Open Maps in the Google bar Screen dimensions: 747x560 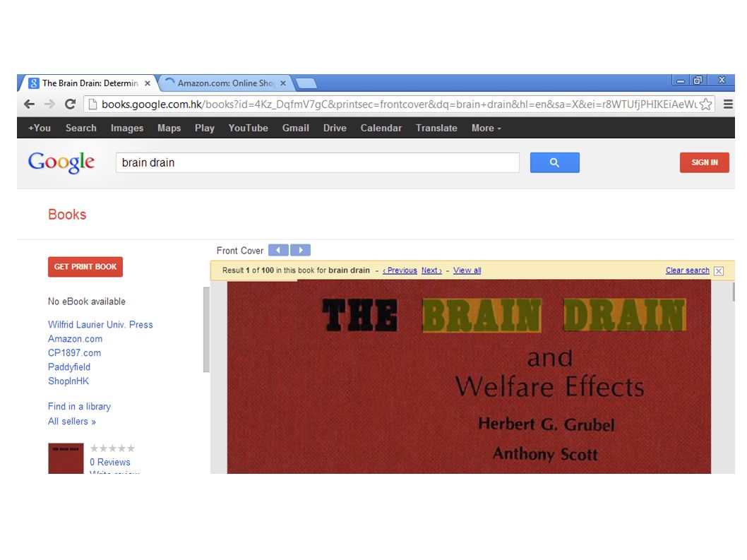169,128
